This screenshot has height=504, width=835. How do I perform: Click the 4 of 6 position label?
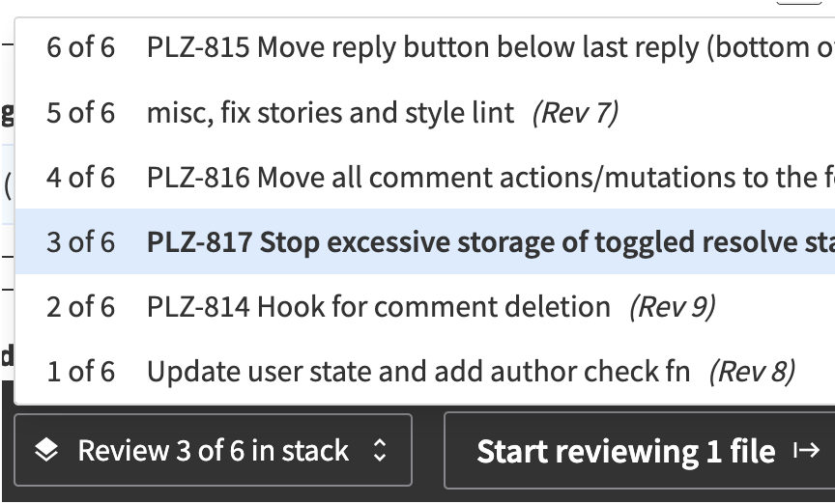80,178
